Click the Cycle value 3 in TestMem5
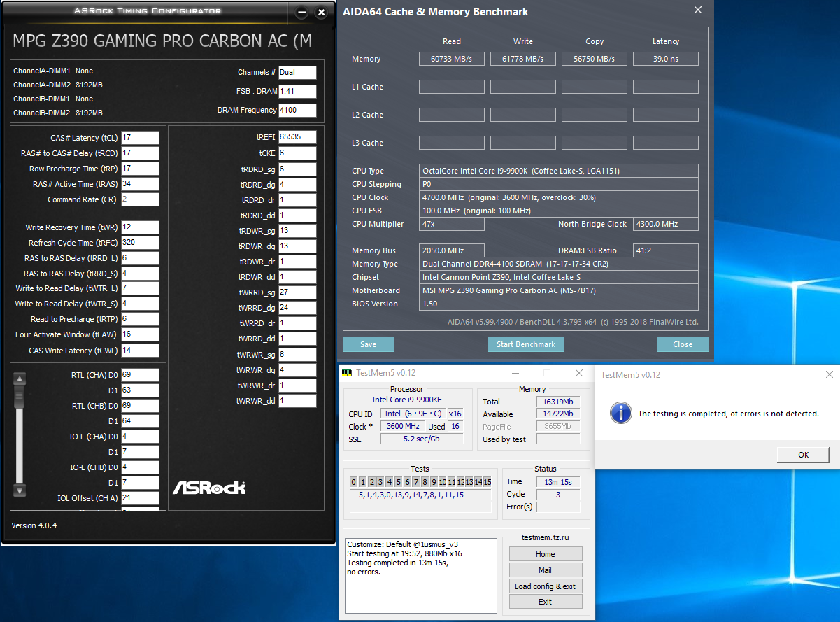Viewport: 840px width, 622px height. click(x=558, y=494)
